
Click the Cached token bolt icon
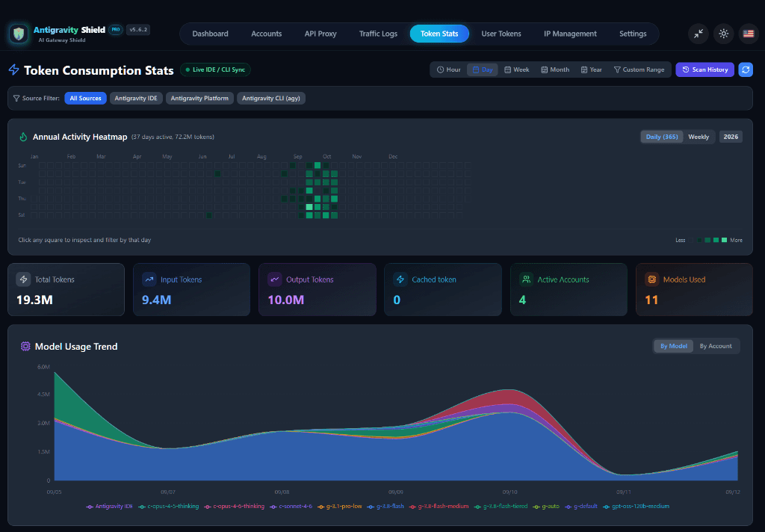coord(400,279)
